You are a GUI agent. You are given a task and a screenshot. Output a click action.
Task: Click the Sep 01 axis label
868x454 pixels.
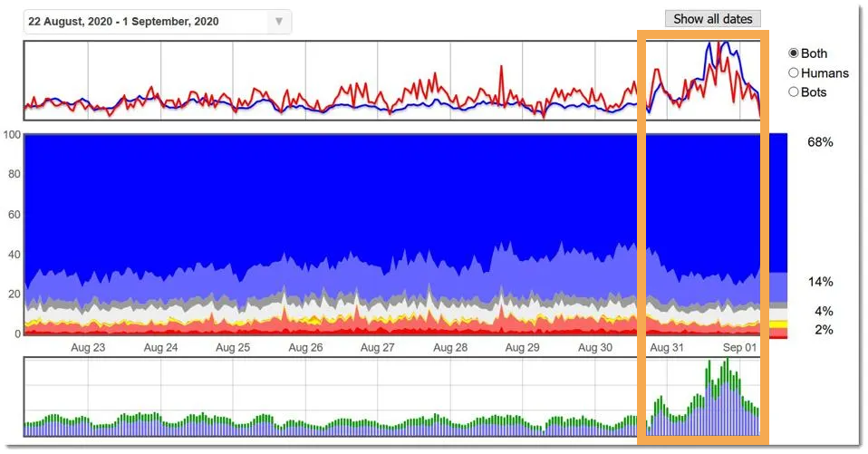tap(739, 348)
